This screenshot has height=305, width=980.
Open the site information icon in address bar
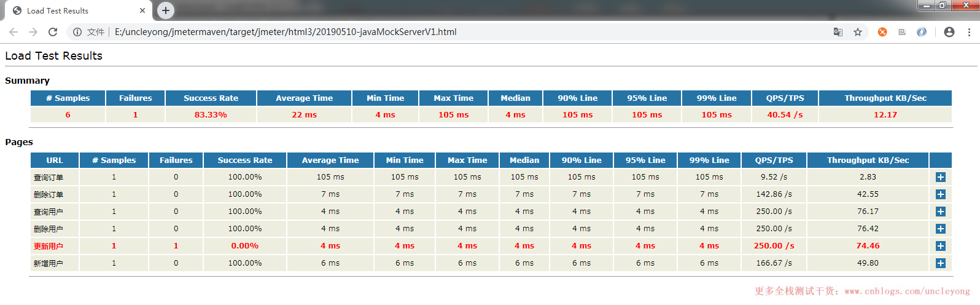tap(77, 32)
